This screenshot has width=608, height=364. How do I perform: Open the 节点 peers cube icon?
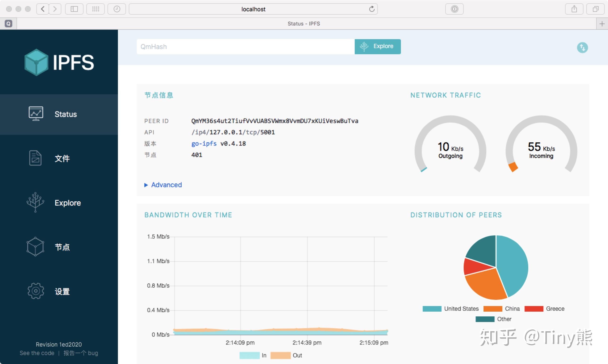pyautogui.click(x=35, y=247)
